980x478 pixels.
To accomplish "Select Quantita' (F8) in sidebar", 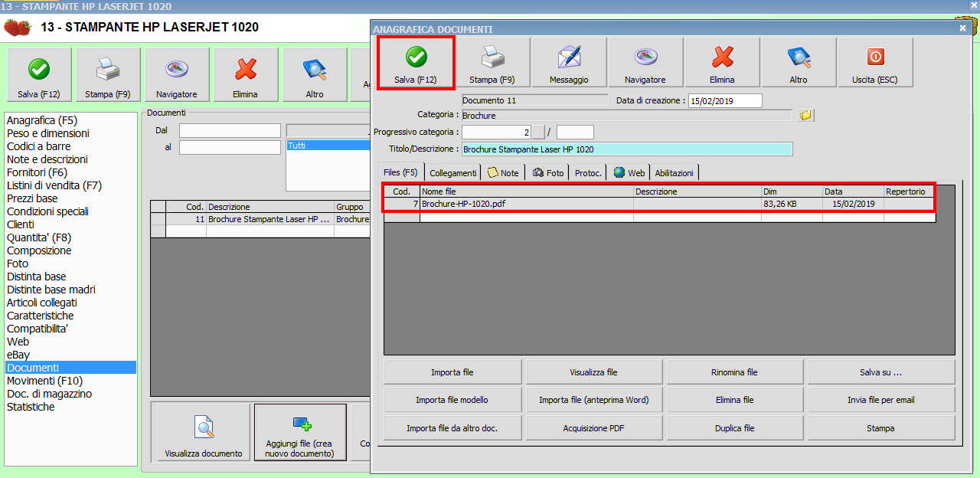I will pyautogui.click(x=39, y=237).
